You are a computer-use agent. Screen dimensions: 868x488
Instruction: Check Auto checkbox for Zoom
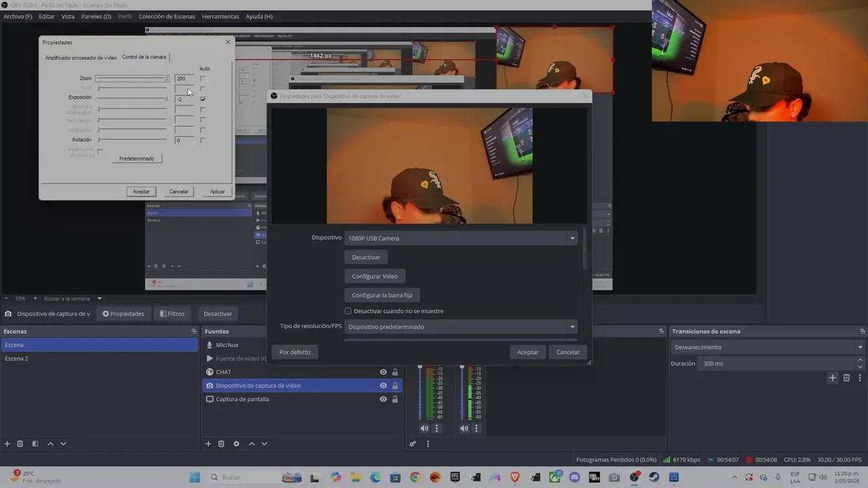[203, 79]
